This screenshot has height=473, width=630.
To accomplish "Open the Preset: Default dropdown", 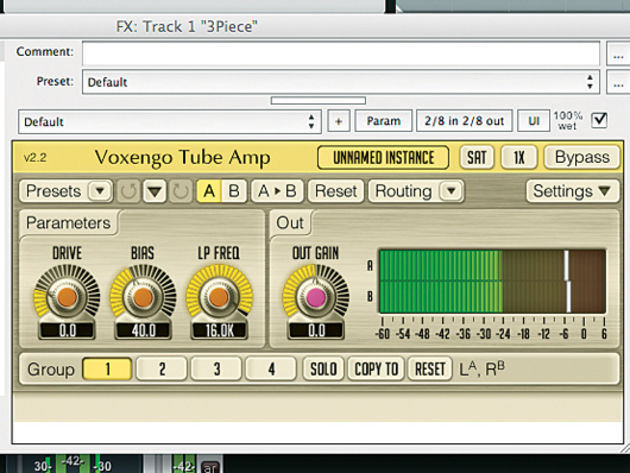I will [341, 82].
